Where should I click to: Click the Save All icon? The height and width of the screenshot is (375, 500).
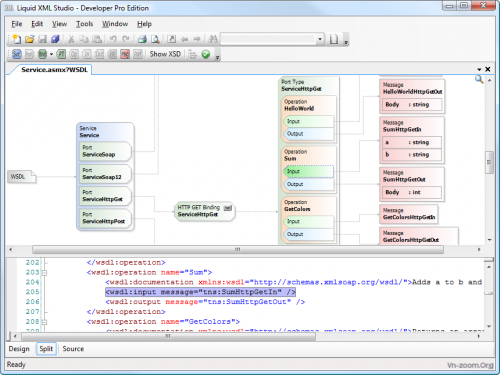pyautogui.click(x=55, y=39)
